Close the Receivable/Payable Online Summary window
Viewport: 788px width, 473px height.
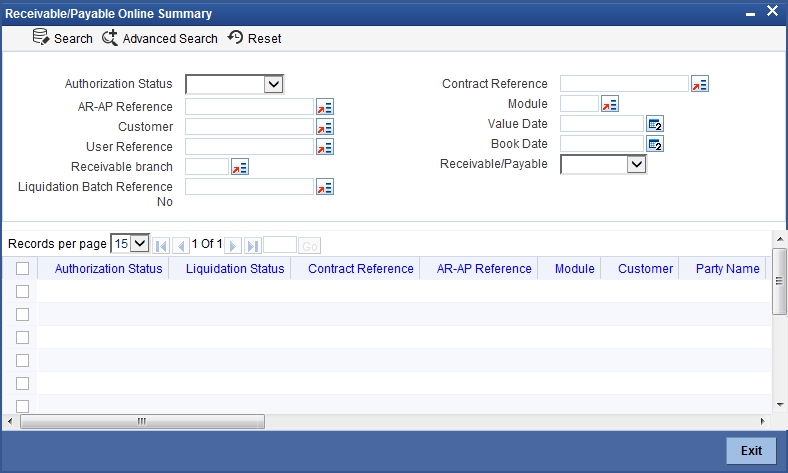(x=772, y=11)
